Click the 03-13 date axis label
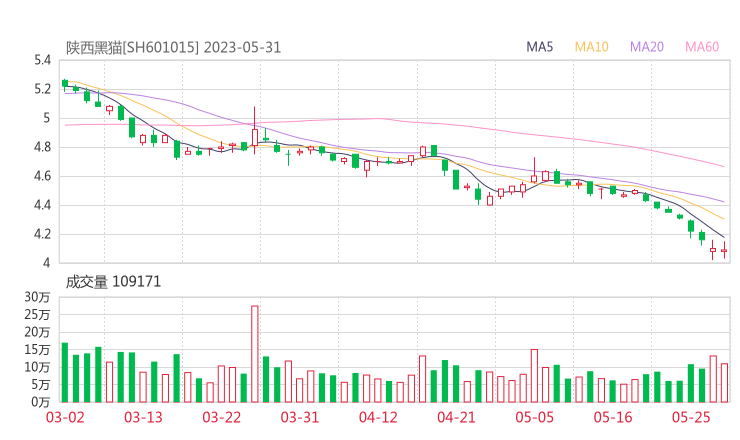740x440 pixels. tap(143, 417)
